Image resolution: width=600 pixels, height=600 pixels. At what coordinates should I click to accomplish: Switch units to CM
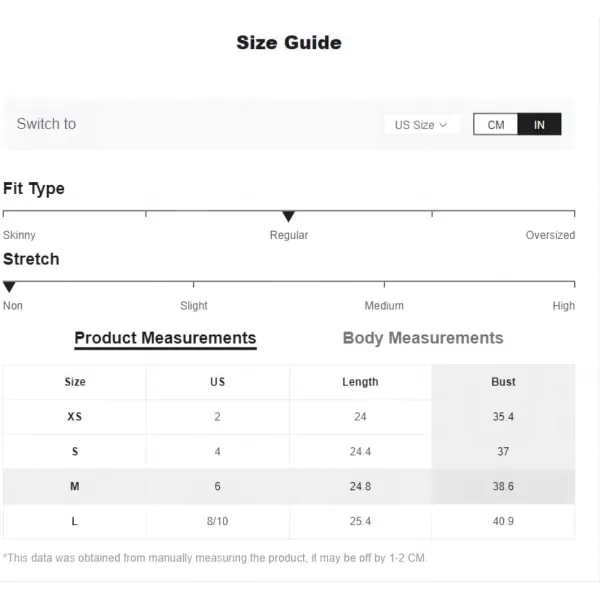point(496,124)
